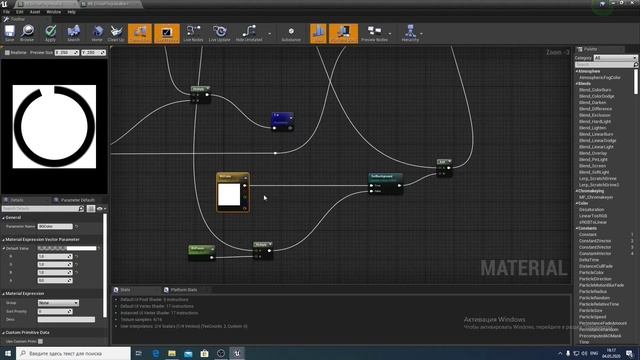This screenshot has height=360, width=640.
Task: Click the Desc text field
Action: pyautogui.click(x=66, y=320)
